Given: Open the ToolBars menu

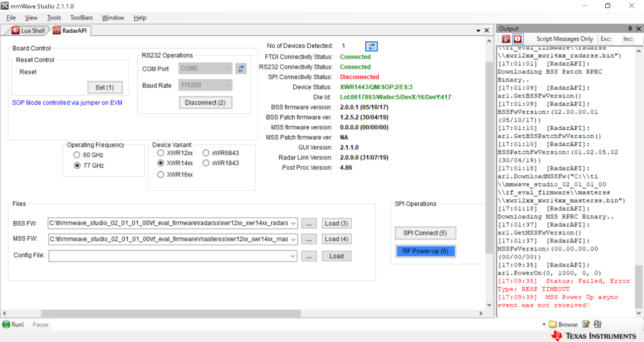Looking at the screenshot, I should 82,18.
